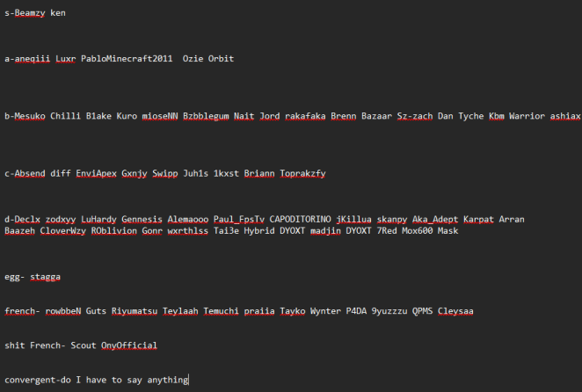Click the name 'Kbm'
582x392 pixels.
coord(496,116)
